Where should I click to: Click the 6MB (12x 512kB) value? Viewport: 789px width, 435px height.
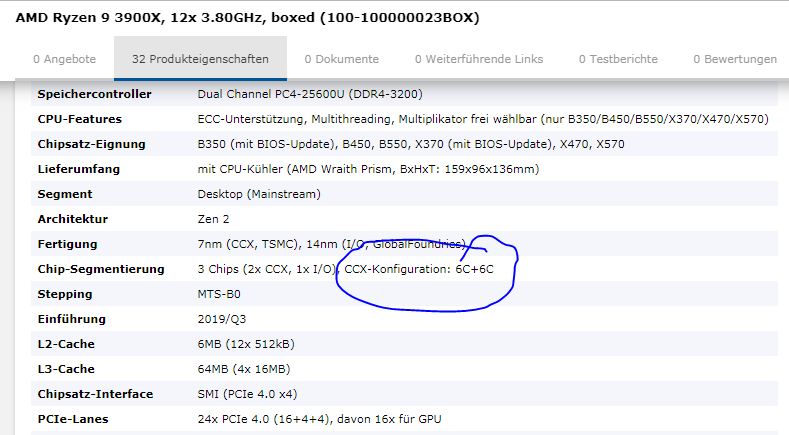tap(246, 344)
